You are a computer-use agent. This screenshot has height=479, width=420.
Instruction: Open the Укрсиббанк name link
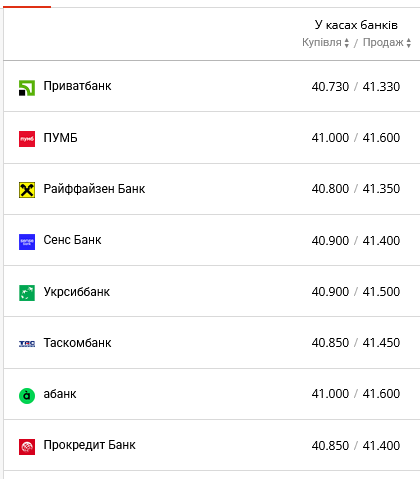[77, 292]
